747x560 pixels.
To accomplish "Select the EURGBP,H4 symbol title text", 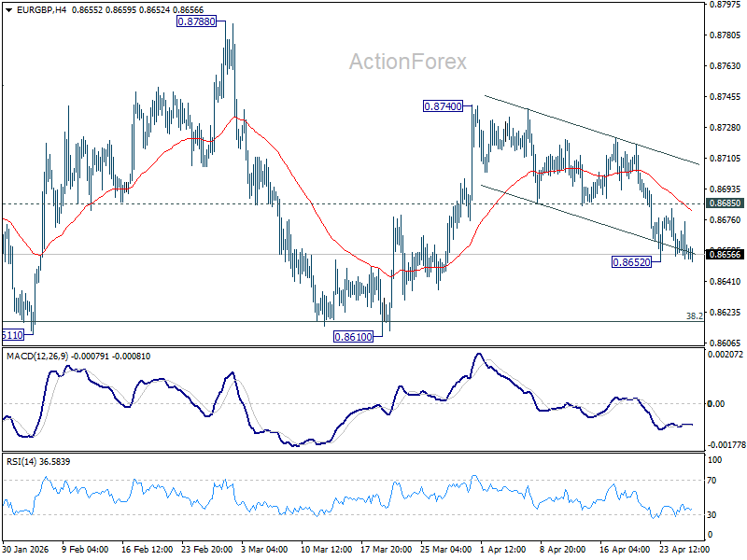I will 41,10.
